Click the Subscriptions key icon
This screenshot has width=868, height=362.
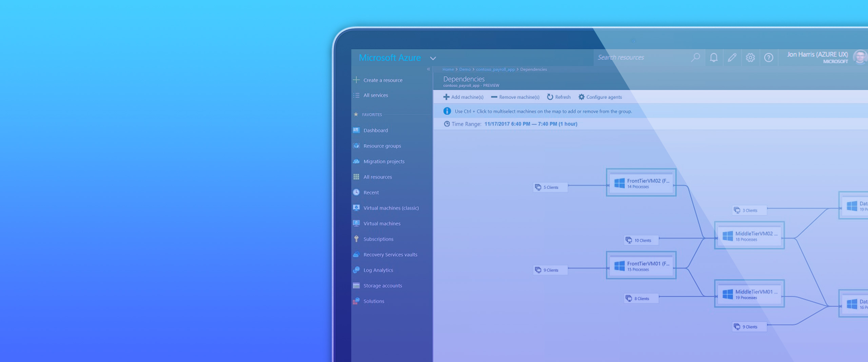[356, 239]
